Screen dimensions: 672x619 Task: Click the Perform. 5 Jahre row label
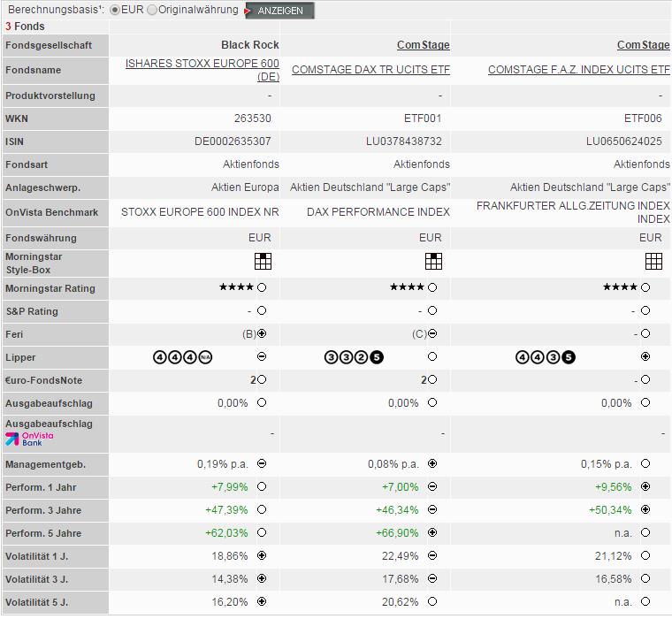43,533
